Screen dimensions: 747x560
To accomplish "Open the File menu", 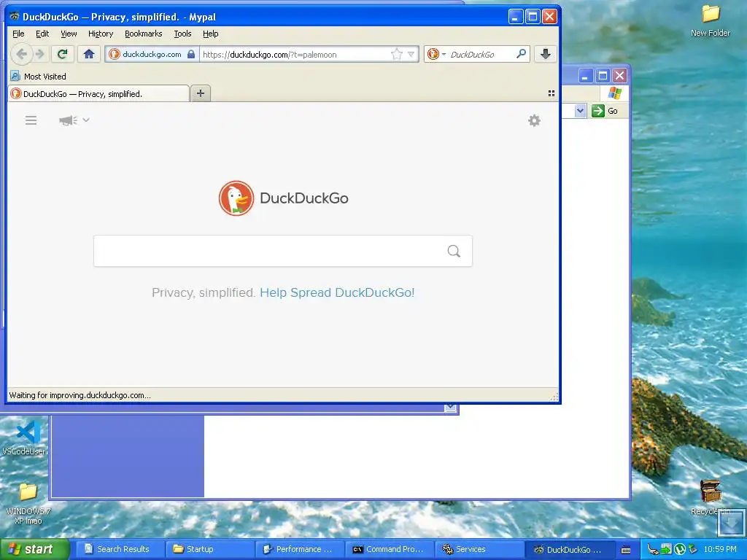I will click(18, 34).
